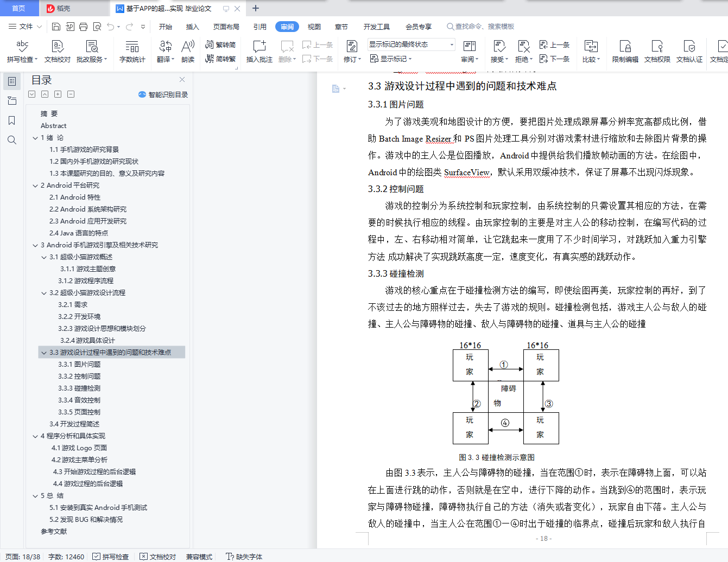Screen dimensions: 728x562
Task: Jump to '3.3.3 碰撞检测' in outline
Action: (79, 388)
